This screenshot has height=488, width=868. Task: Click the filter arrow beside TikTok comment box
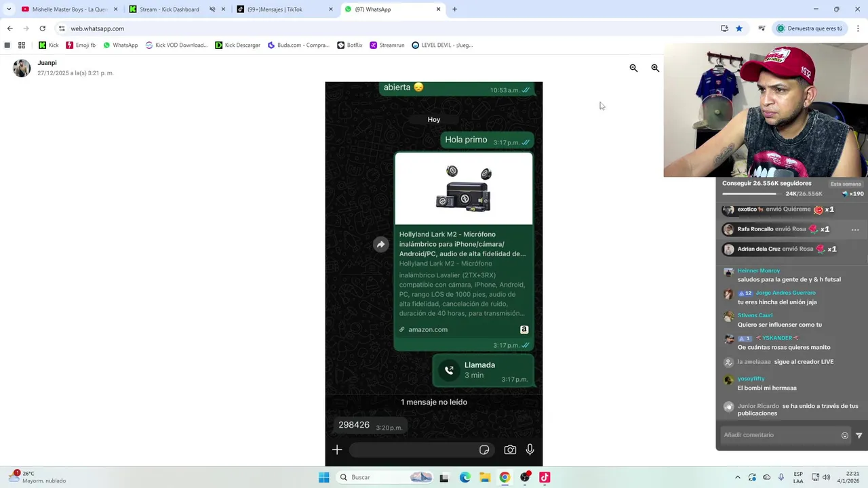(859, 435)
